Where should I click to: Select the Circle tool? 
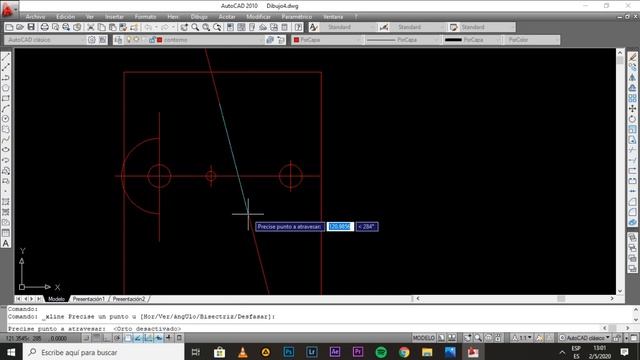pyautogui.click(x=6, y=119)
